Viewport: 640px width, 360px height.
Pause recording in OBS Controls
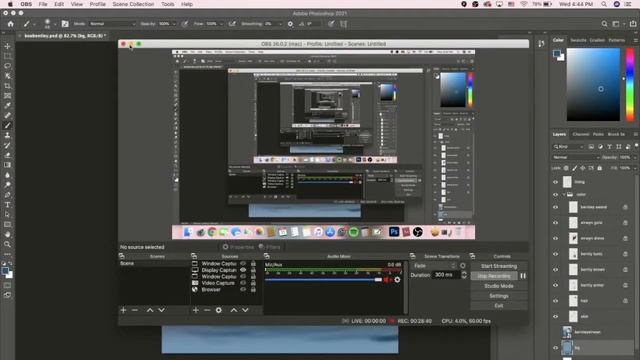(523, 276)
